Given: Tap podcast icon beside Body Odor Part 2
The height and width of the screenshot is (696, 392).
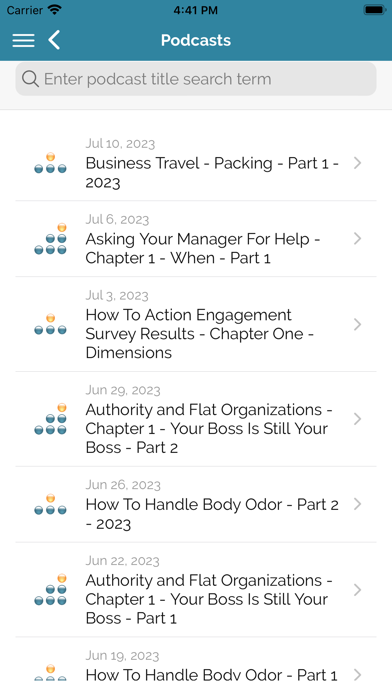Looking at the screenshot, I should click(50, 504).
